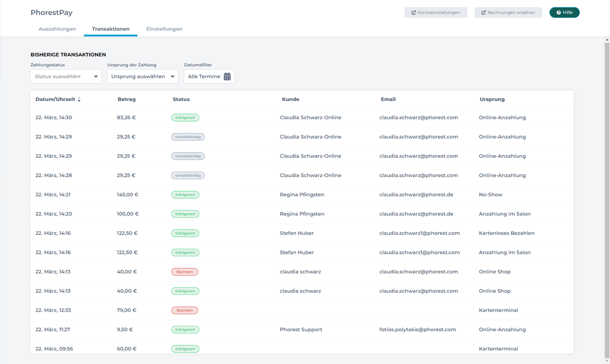
Task: Click the No-Show origin cell
Action: [490, 194]
